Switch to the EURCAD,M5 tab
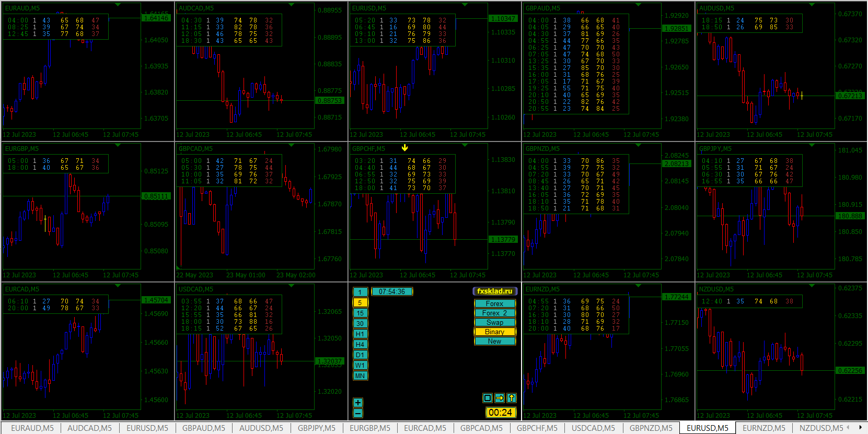The image size is (868, 434). (425, 428)
